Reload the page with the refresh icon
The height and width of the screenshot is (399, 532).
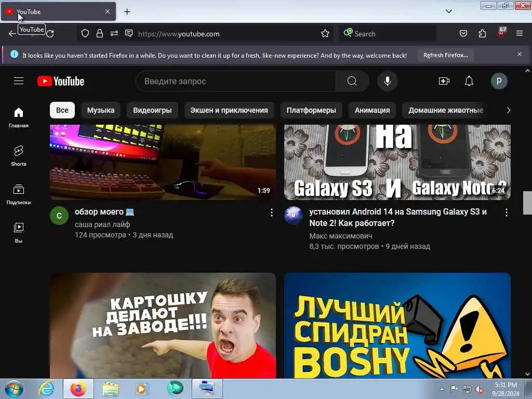(50, 33)
